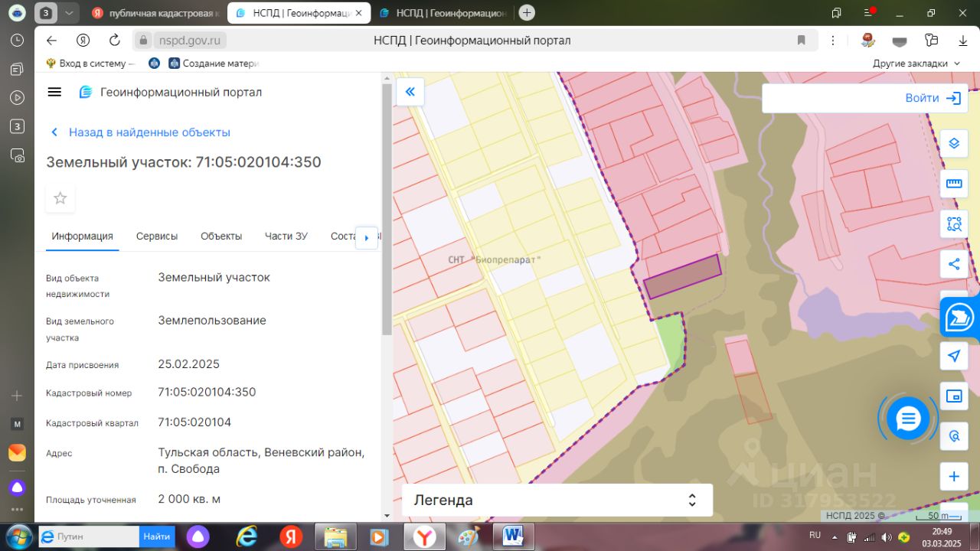The width and height of the screenshot is (980, 551).
Task: Click cadastral quarter 71:05:020104 value
Action: [x=194, y=422]
